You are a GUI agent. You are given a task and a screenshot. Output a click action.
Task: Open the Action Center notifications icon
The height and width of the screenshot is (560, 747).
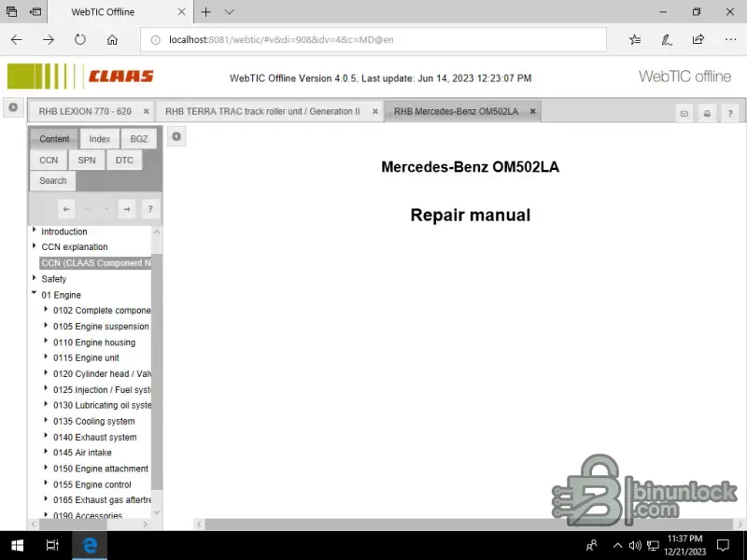tap(723, 546)
